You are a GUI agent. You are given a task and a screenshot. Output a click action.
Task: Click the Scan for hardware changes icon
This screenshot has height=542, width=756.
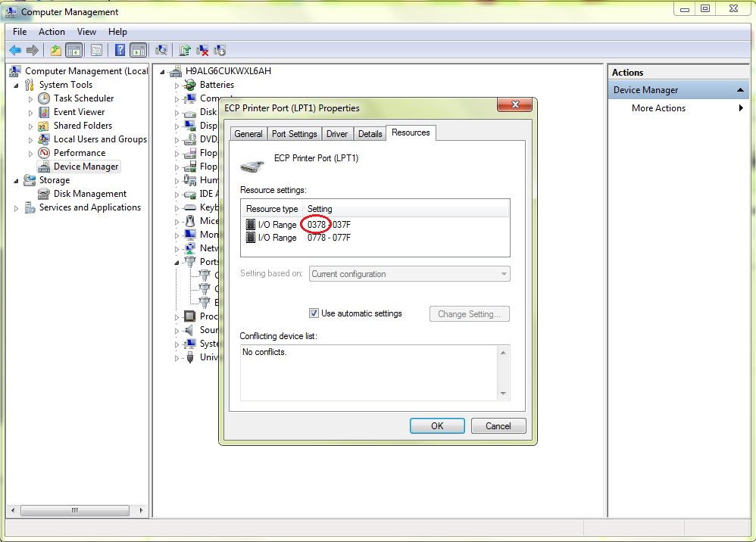click(x=161, y=51)
